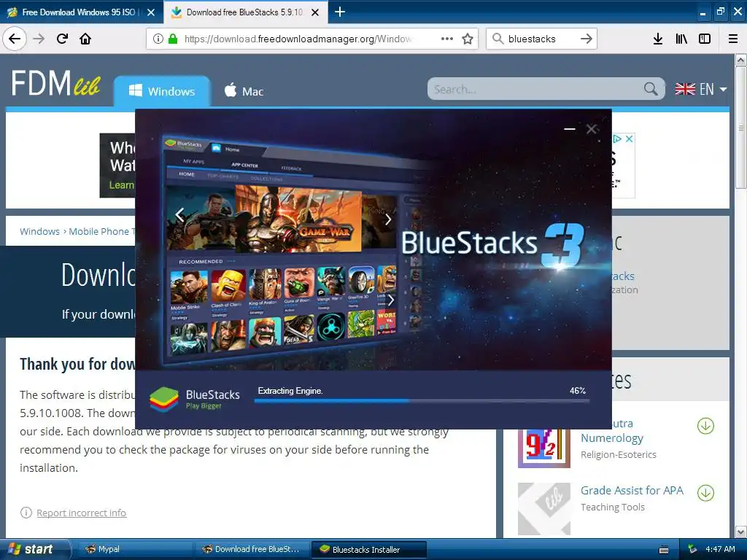Open a new browser tab
Image resolution: width=747 pixels, height=560 pixels.
click(x=340, y=12)
